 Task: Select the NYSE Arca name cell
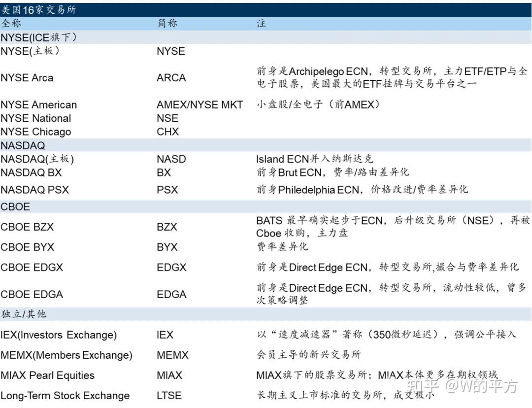click(27, 78)
